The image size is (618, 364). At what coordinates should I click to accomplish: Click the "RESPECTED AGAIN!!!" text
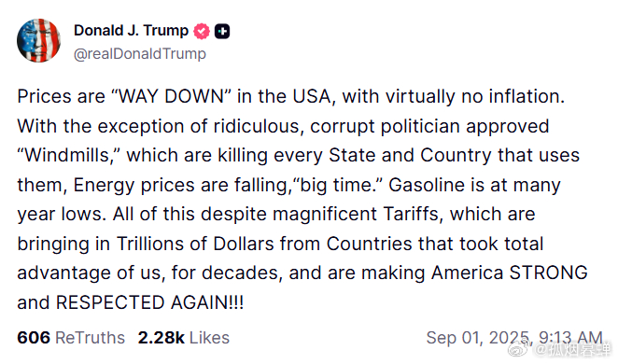click(x=149, y=302)
